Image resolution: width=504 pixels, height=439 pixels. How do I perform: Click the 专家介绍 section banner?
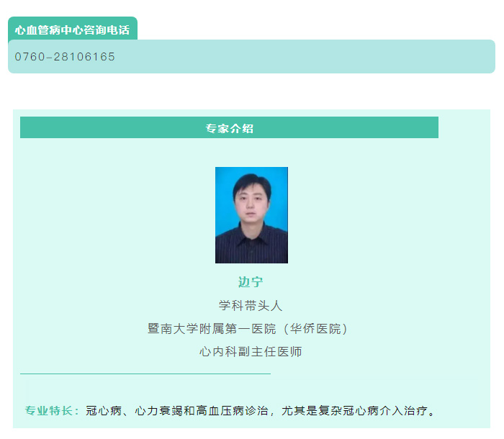(229, 127)
